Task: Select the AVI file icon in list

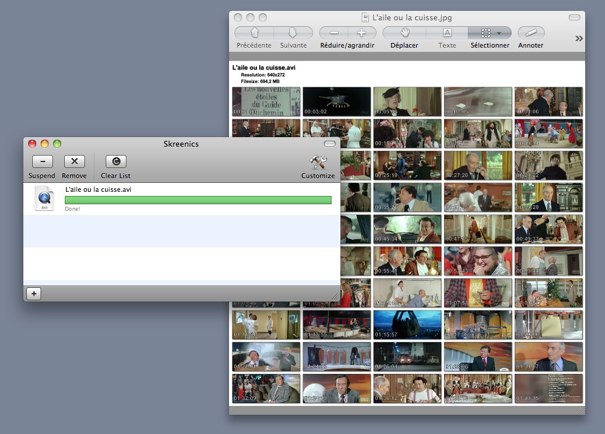Action: pyautogui.click(x=44, y=198)
